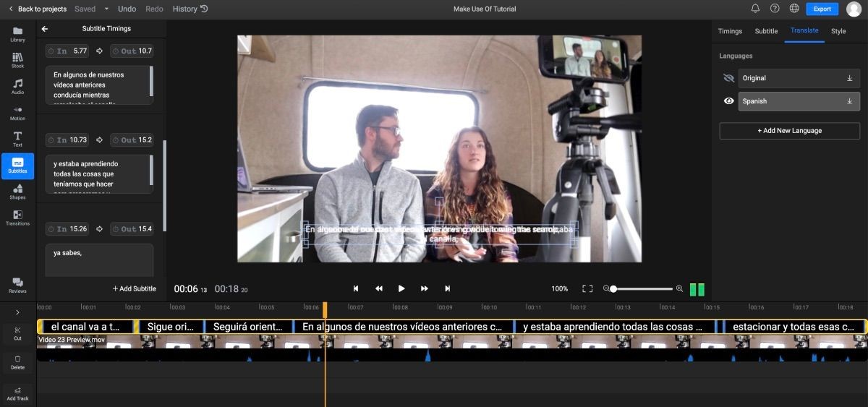Hide the Spanish language subtitles

pyautogui.click(x=728, y=101)
